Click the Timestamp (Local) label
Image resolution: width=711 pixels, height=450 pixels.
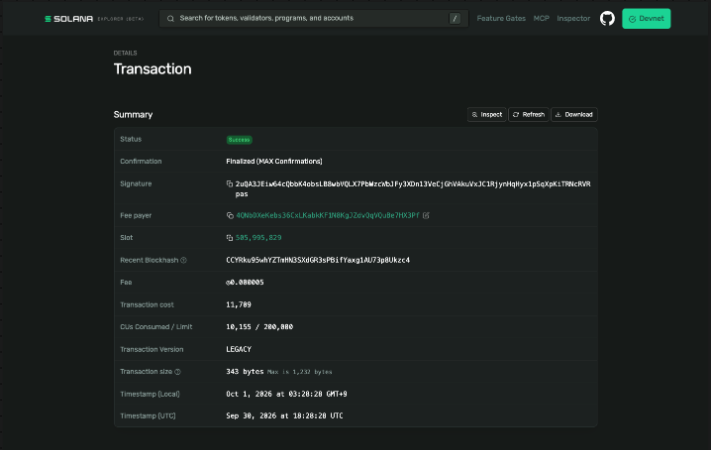pyautogui.click(x=150, y=394)
